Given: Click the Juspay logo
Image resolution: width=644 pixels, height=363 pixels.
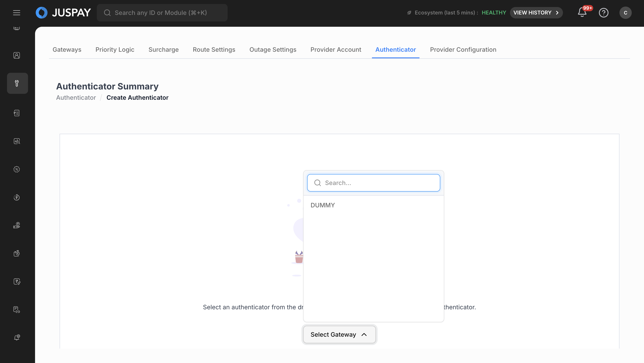Looking at the screenshot, I should (63, 12).
